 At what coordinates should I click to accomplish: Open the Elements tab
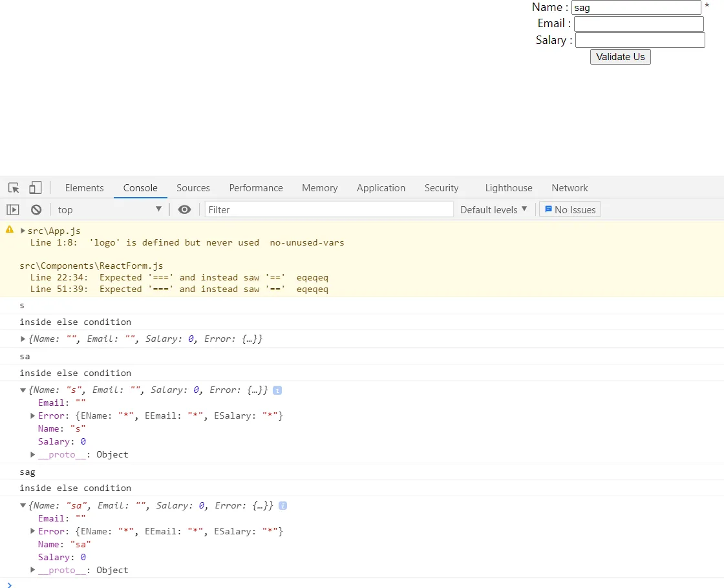click(85, 188)
